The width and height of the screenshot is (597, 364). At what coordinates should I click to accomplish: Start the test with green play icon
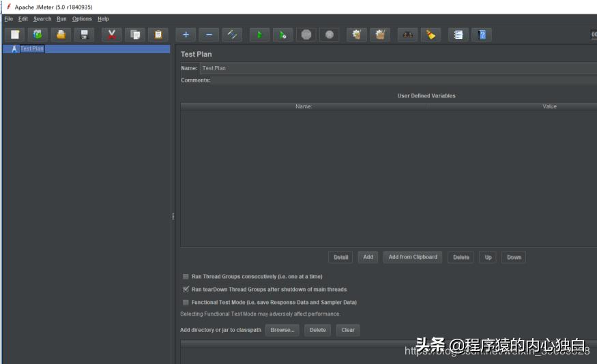[x=260, y=35]
